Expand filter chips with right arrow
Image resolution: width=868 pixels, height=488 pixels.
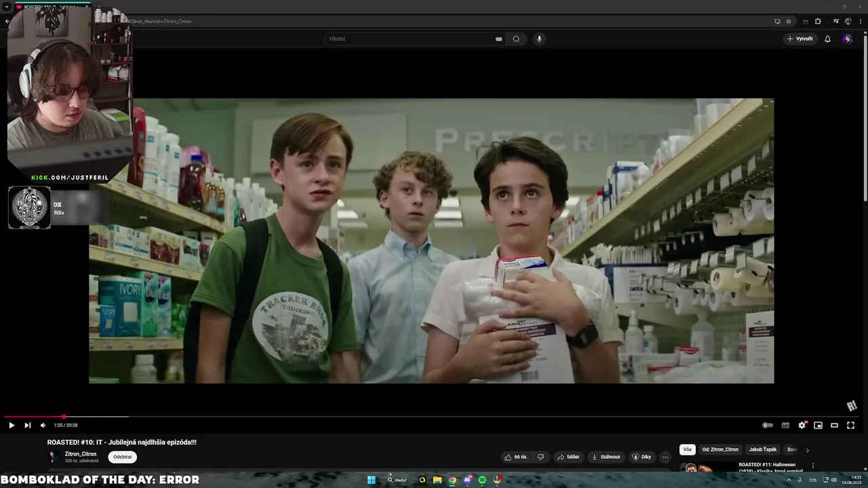[807, 450]
